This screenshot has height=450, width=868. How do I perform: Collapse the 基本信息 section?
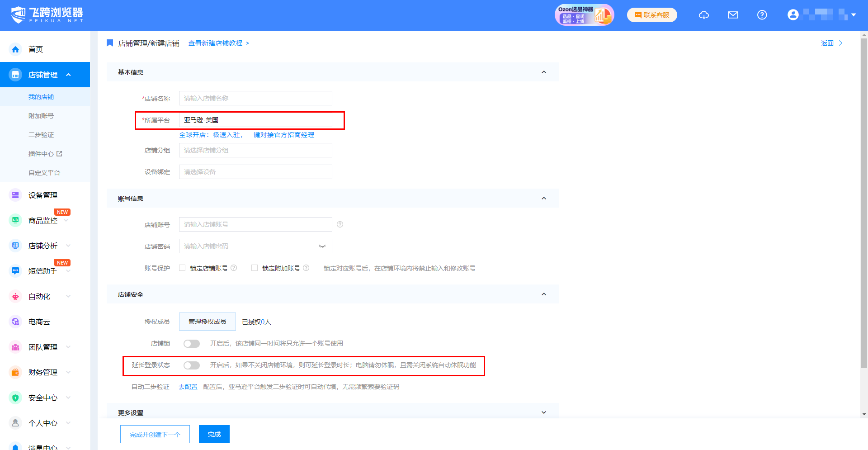(x=544, y=72)
